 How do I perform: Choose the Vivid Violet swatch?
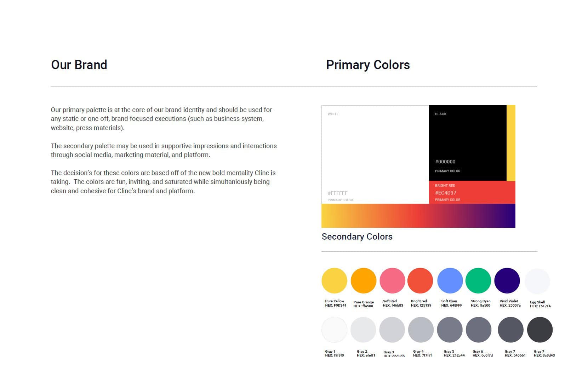click(507, 281)
